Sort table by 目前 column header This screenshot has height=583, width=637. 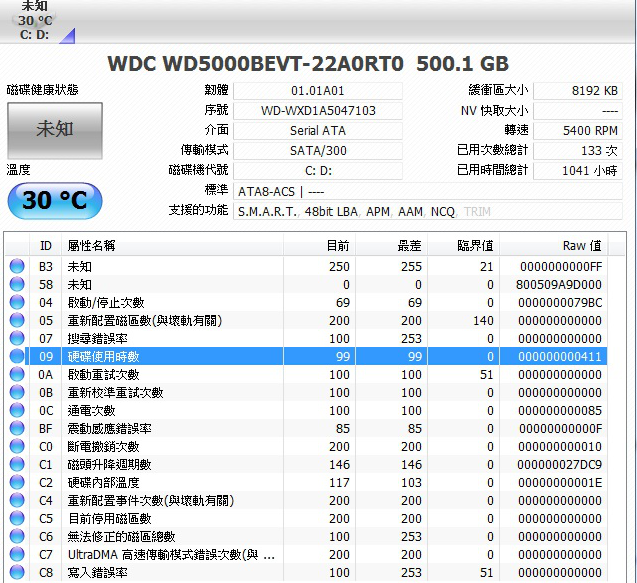(x=319, y=245)
